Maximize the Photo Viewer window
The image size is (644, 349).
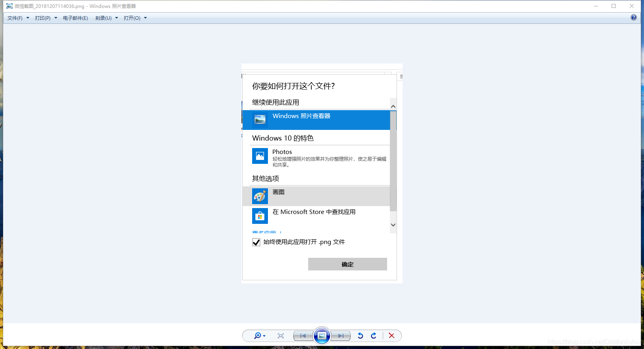614,6
